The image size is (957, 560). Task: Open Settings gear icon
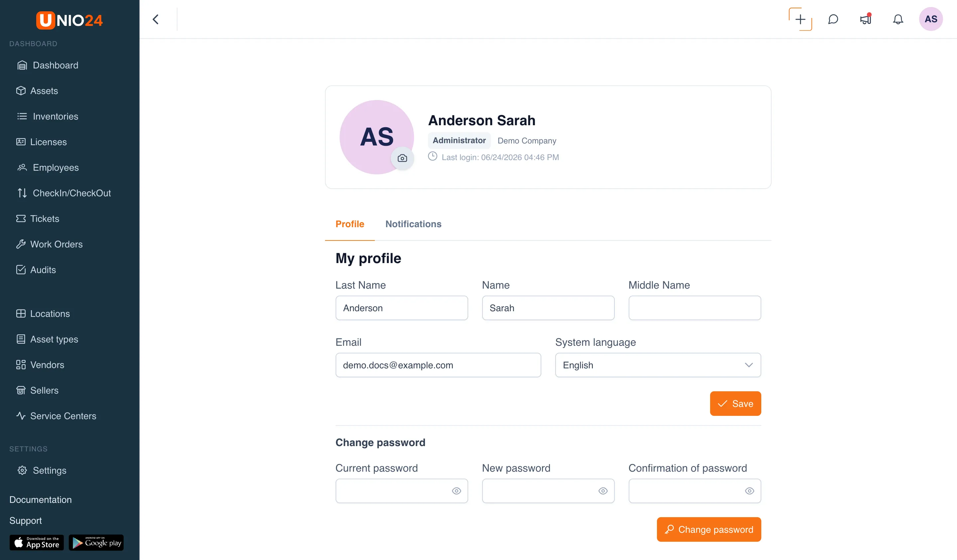coord(22,470)
